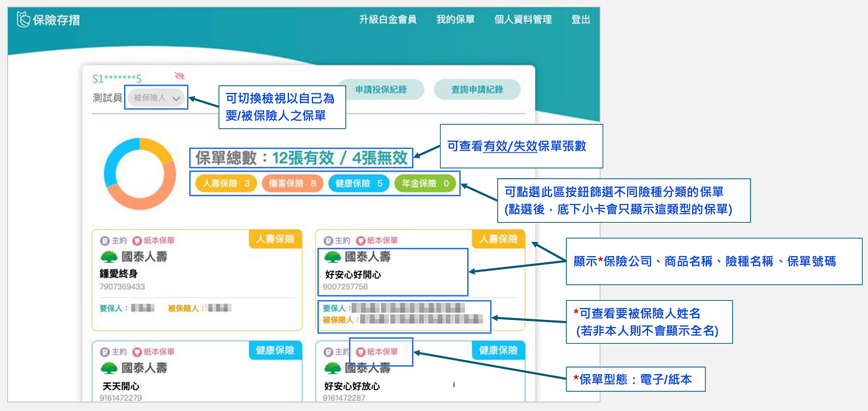
Task: Click the 健康保險 tag on 好安心好放心 card
Action: 498,350
